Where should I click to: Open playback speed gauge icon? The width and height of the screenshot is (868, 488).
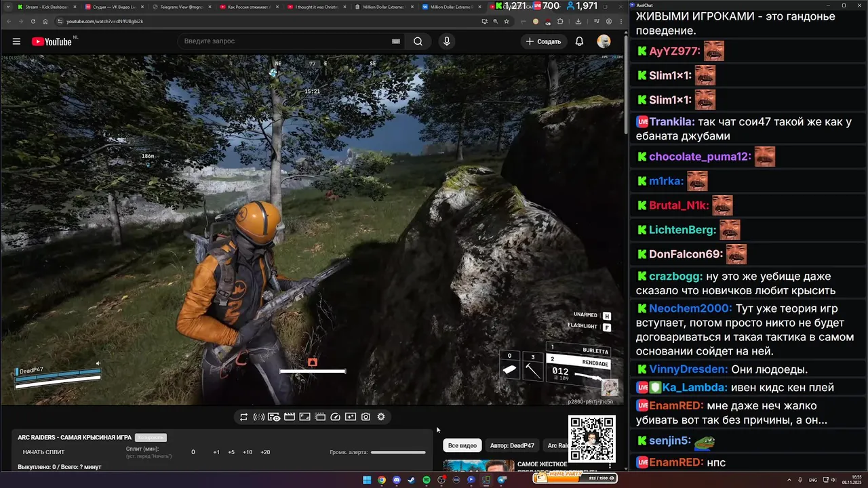(x=335, y=417)
